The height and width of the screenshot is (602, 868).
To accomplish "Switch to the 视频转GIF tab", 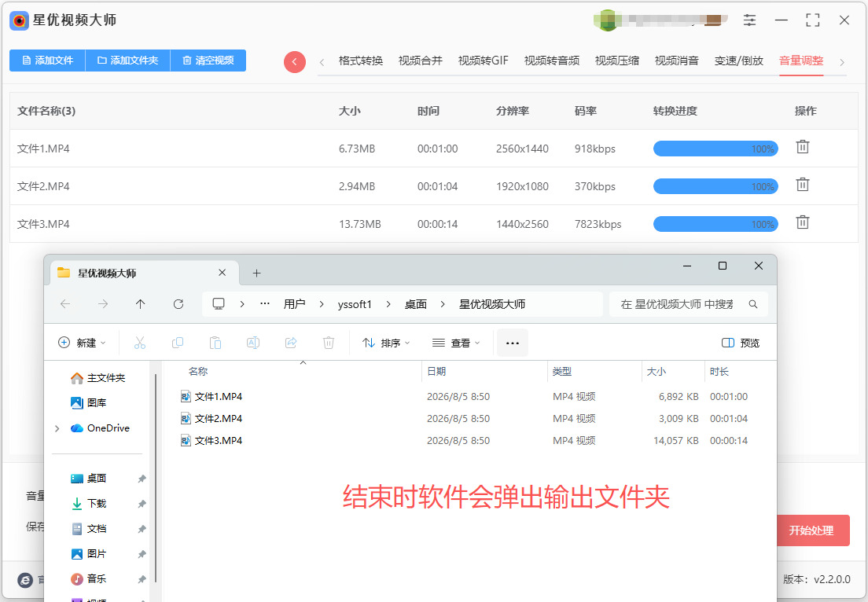I will point(484,61).
